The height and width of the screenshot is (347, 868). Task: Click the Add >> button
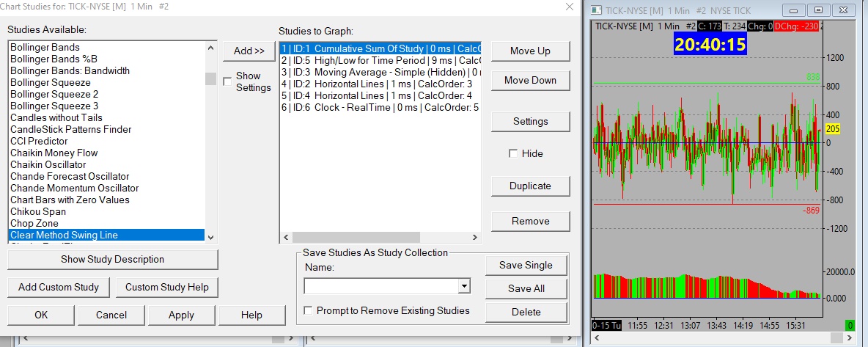coord(249,51)
